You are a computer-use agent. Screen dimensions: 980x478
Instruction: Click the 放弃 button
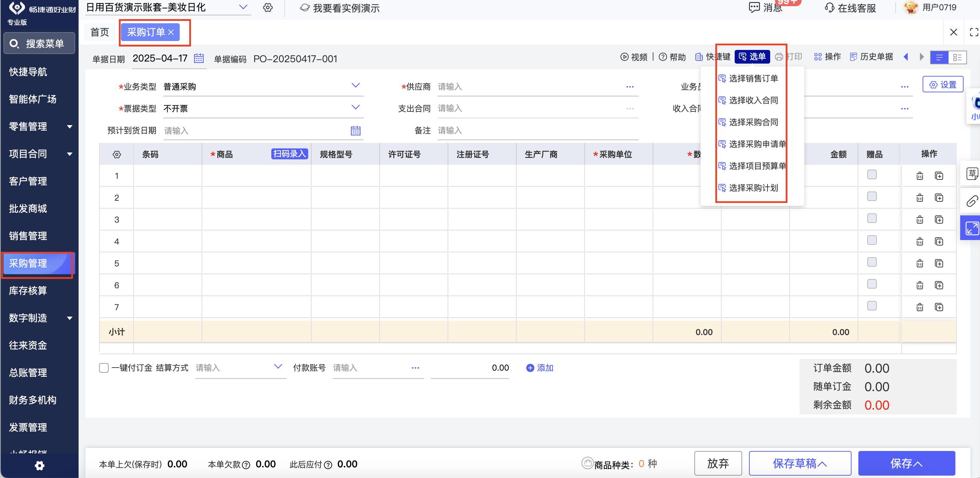pos(718,463)
